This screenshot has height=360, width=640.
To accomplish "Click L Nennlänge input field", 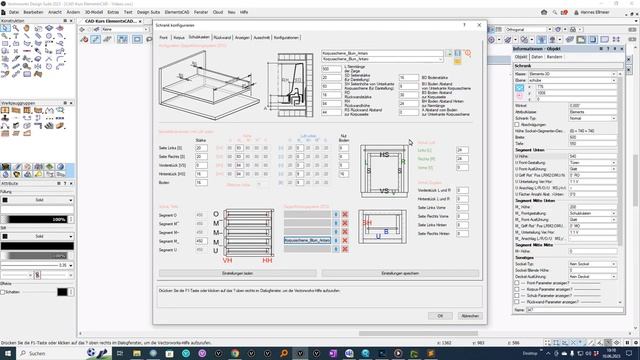I will coord(331,69).
